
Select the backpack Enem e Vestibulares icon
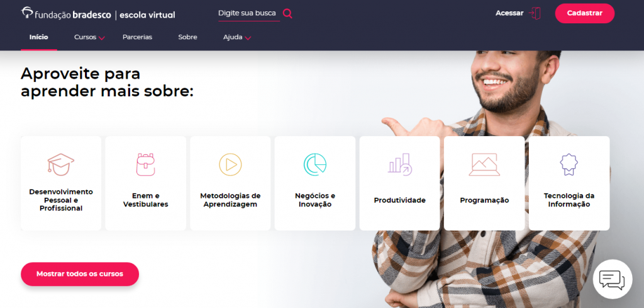pyautogui.click(x=145, y=164)
